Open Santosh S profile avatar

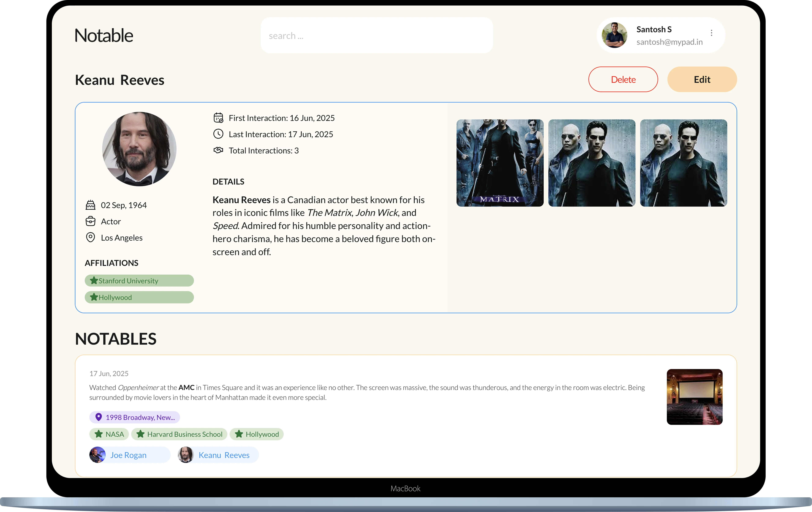614,35
